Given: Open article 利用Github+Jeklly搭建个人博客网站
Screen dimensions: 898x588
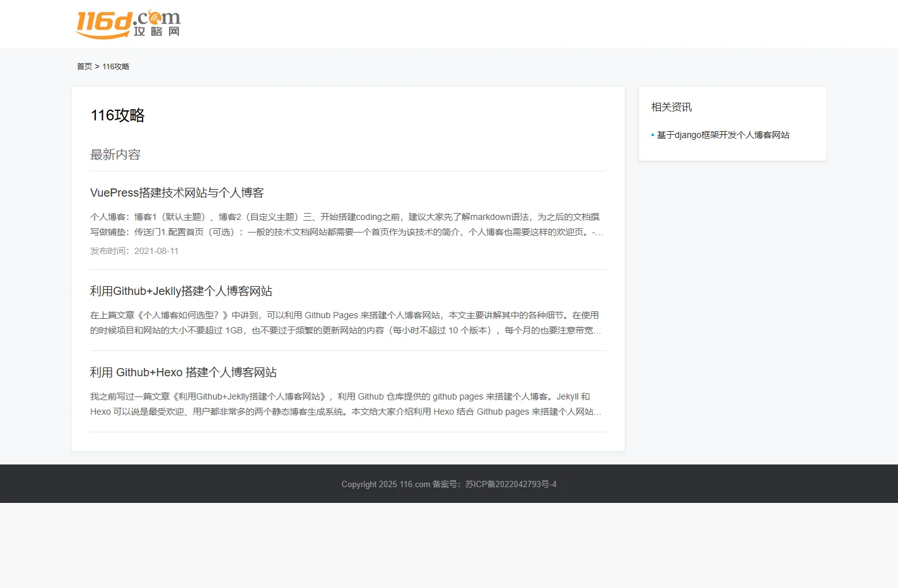Looking at the screenshot, I should (x=181, y=291).
